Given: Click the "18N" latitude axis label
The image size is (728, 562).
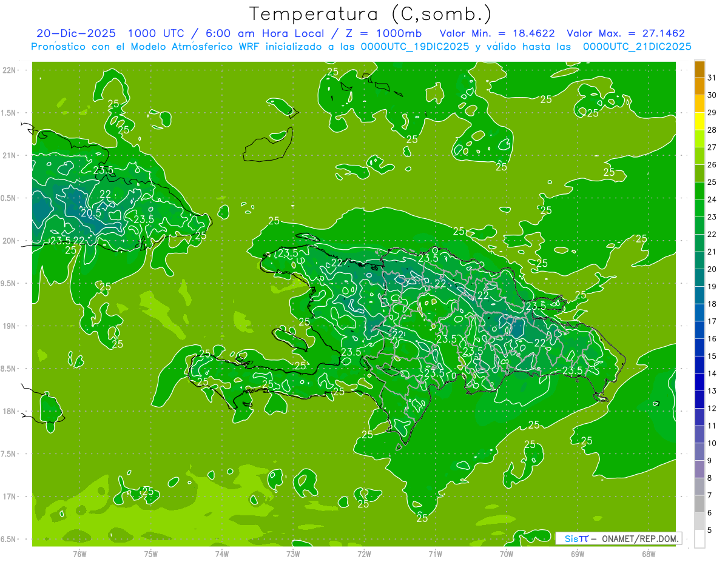Looking at the screenshot, I should pos(10,411).
